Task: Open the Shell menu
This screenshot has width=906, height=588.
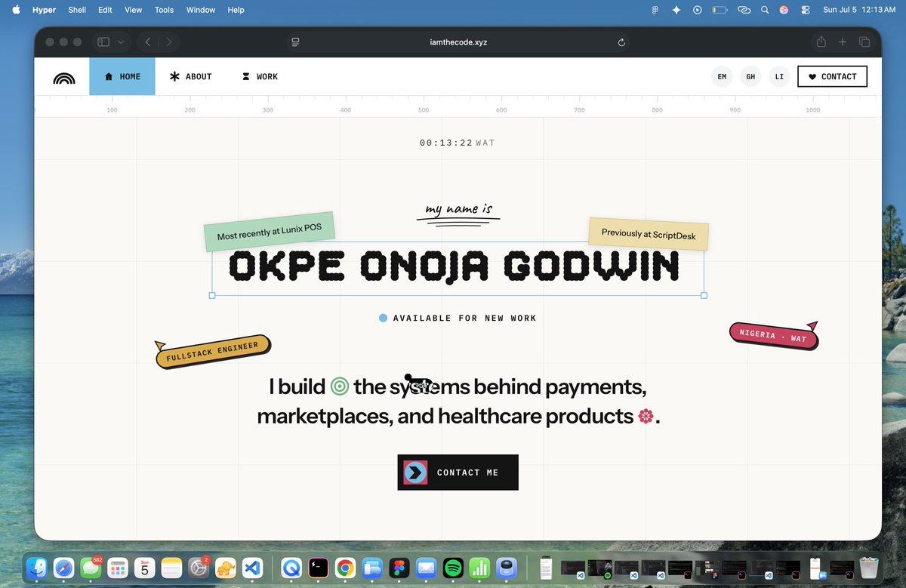Action: [77, 10]
